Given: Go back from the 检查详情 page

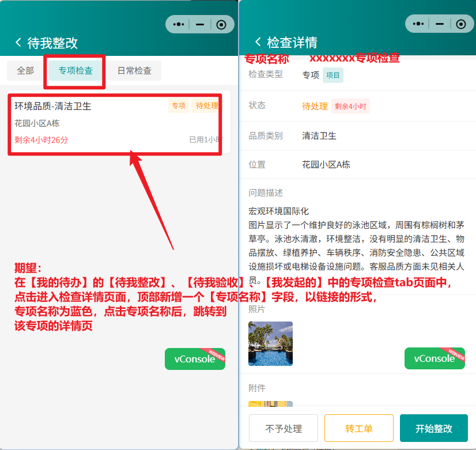Looking at the screenshot, I should click(x=258, y=42).
